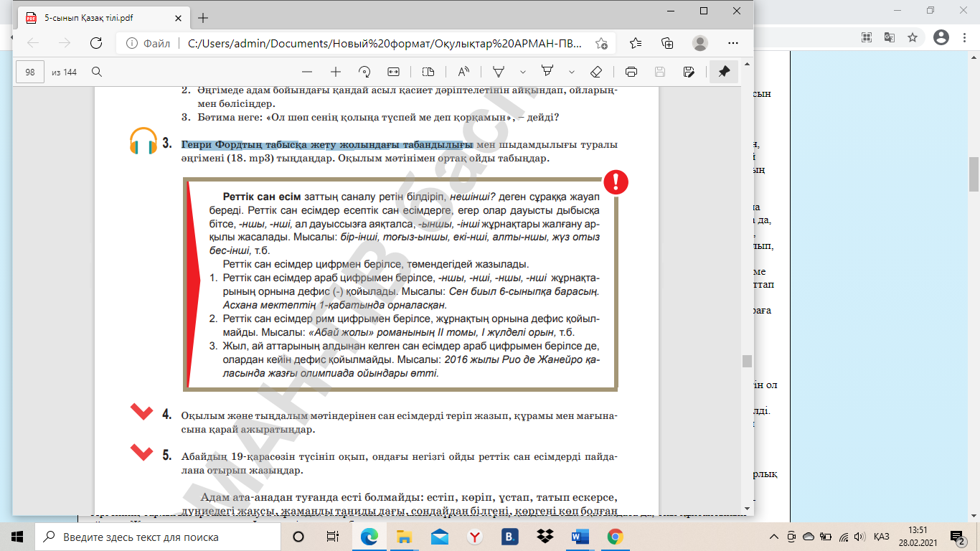The height and width of the screenshot is (551, 980).
Task: Switch the ҚАЗ keyboard language
Action: coord(882,537)
